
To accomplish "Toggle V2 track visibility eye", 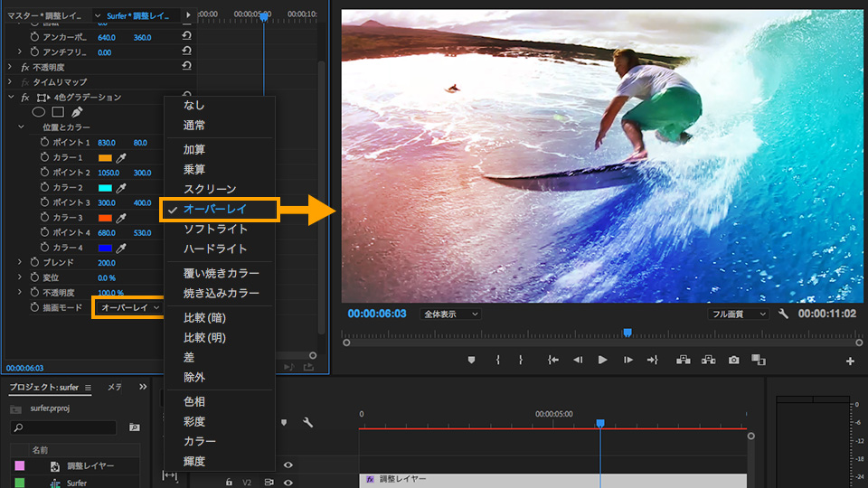I will [x=288, y=483].
